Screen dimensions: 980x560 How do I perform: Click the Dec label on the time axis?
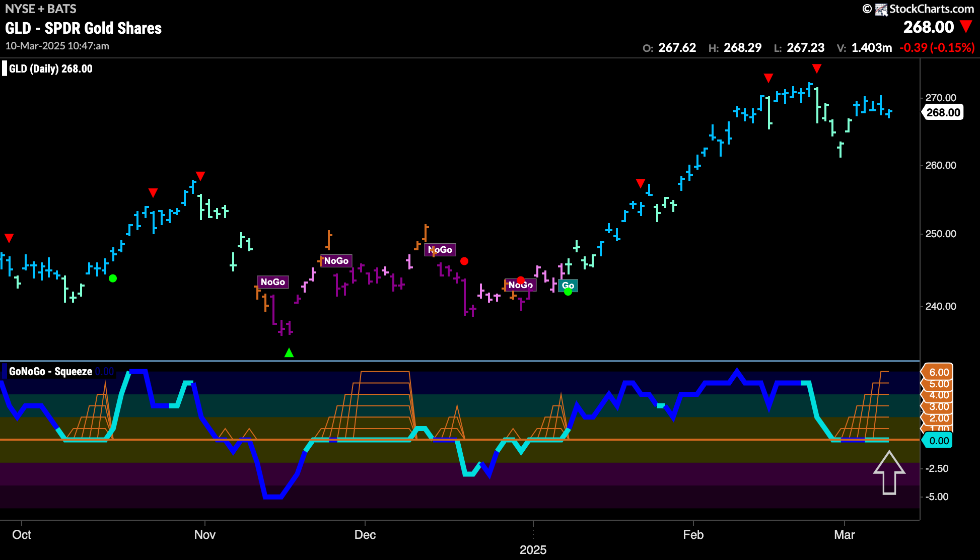365,535
